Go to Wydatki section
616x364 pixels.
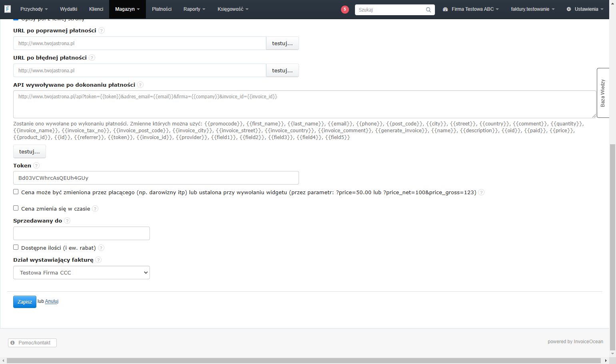(x=69, y=9)
